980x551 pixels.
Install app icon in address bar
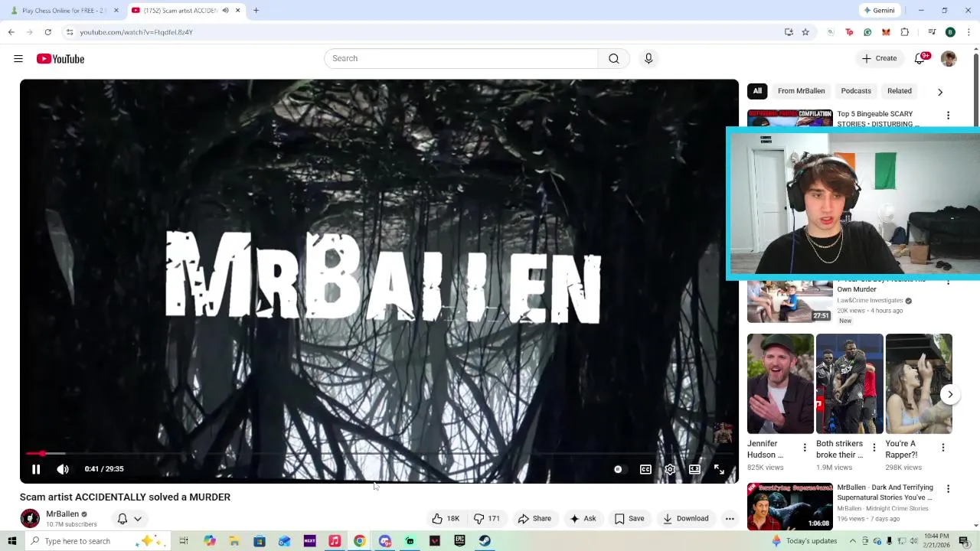789,32
